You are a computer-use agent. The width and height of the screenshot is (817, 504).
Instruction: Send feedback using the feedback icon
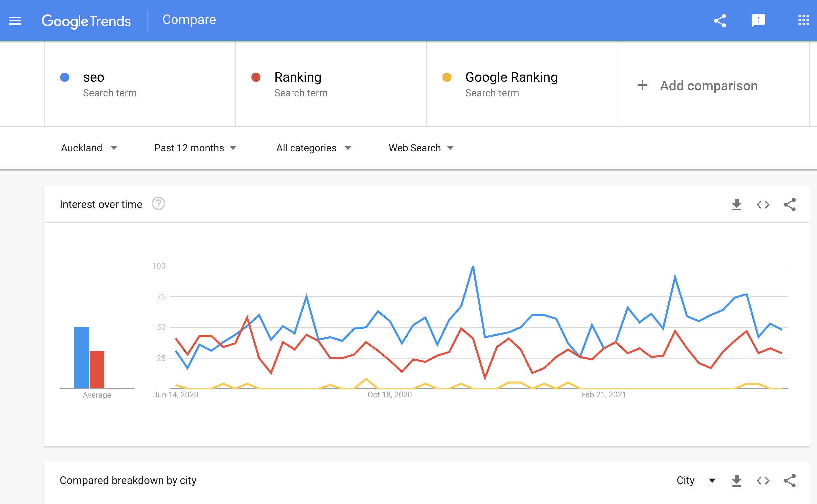click(x=759, y=20)
